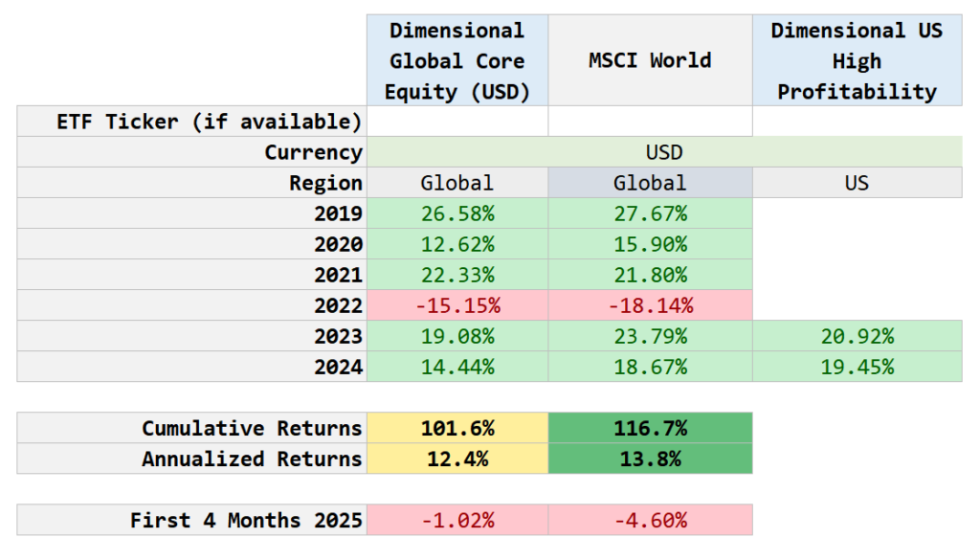
Task: Select the 15.90% cell for 2020
Action: pyautogui.click(x=650, y=244)
